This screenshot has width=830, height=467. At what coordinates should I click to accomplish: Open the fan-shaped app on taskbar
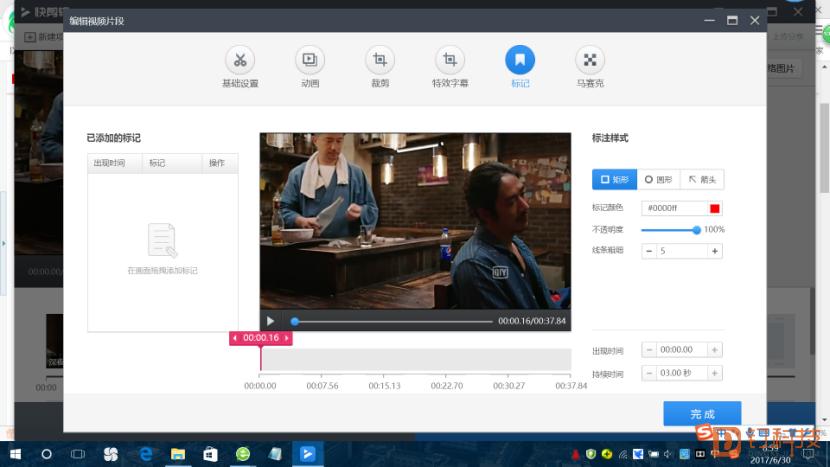tap(111, 454)
